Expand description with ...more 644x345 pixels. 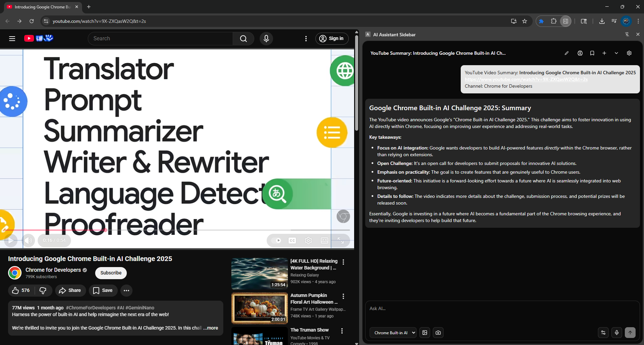click(x=211, y=328)
